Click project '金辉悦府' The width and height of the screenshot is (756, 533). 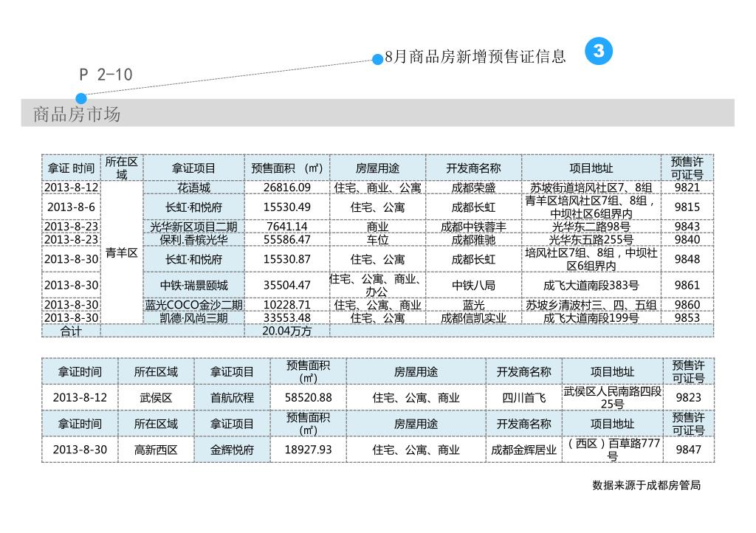click(x=232, y=450)
